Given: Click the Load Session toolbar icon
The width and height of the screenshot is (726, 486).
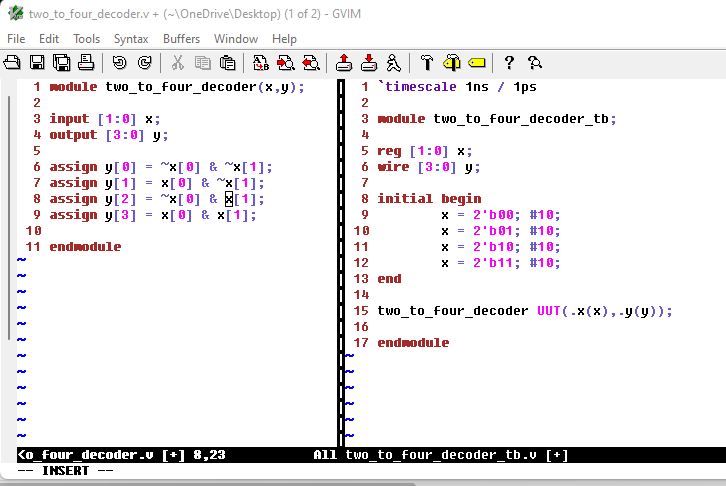Looking at the screenshot, I should pyautogui.click(x=344, y=63).
